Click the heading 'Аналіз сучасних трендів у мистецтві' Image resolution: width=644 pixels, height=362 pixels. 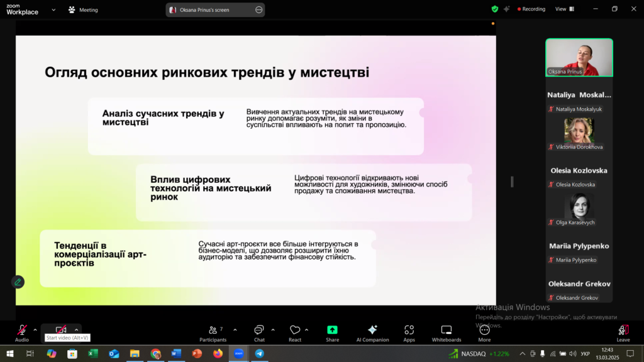(164, 118)
